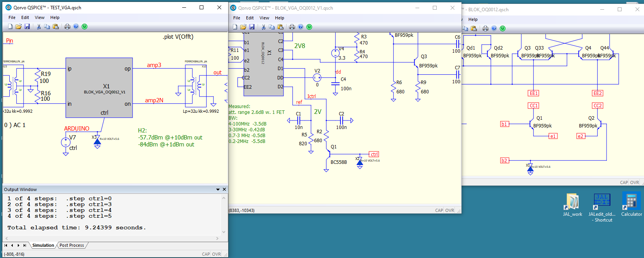Open help icon in TEST_VGA toolbar

coord(76,27)
